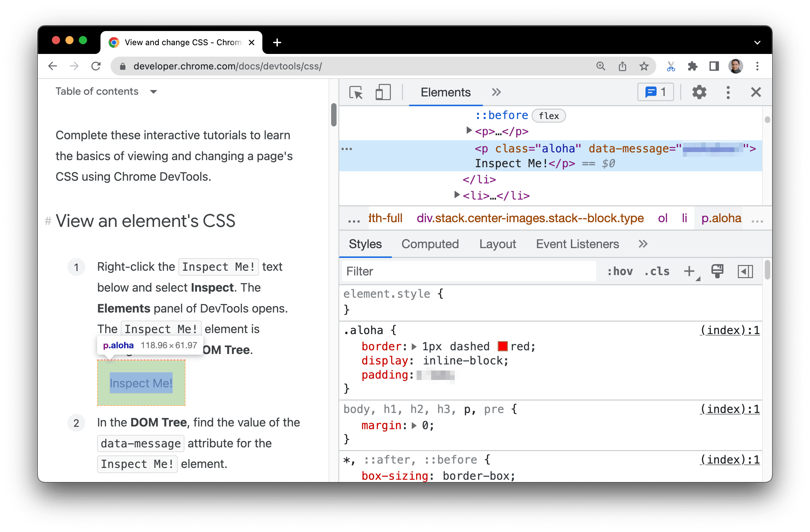Click the new CSS rule icon

(691, 271)
